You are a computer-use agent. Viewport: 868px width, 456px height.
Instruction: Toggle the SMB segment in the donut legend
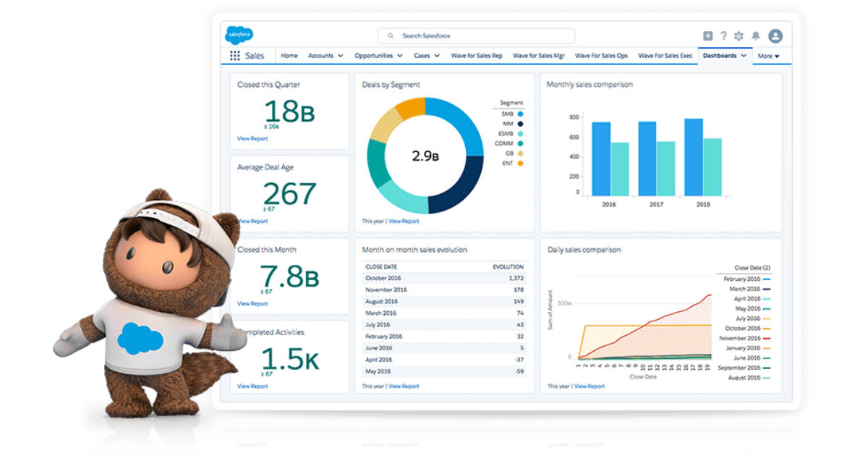512,113
